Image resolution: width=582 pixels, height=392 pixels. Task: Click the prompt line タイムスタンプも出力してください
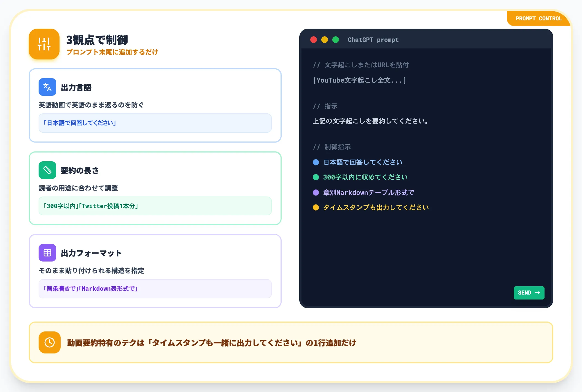376,208
